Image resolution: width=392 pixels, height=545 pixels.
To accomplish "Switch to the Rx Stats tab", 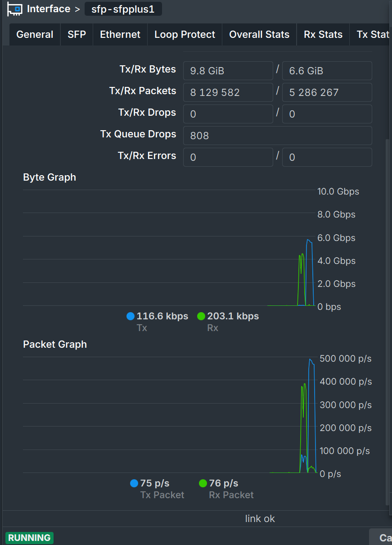I will (323, 35).
